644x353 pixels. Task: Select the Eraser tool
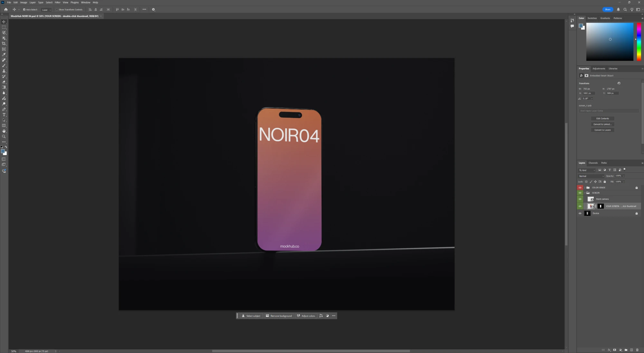point(4,82)
